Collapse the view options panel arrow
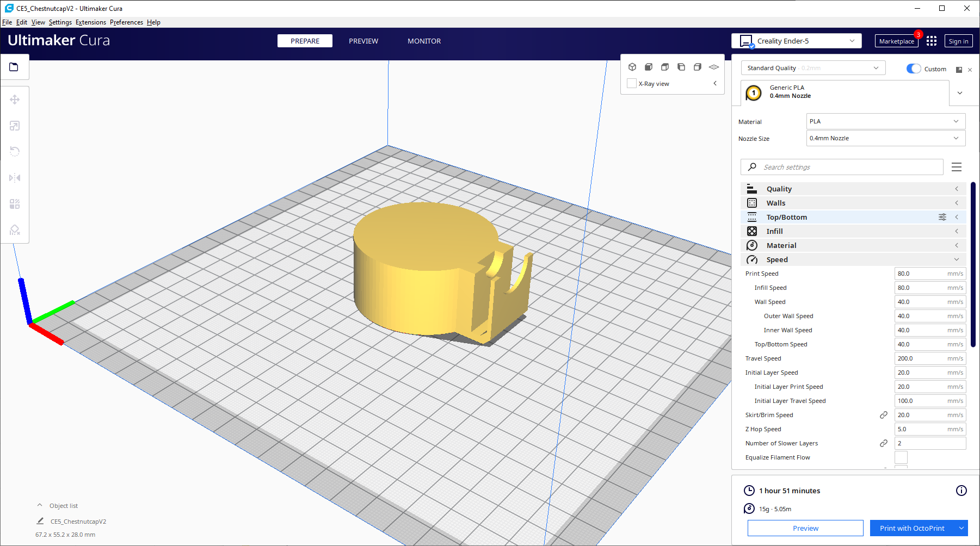980x546 pixels. coord(715,83)
